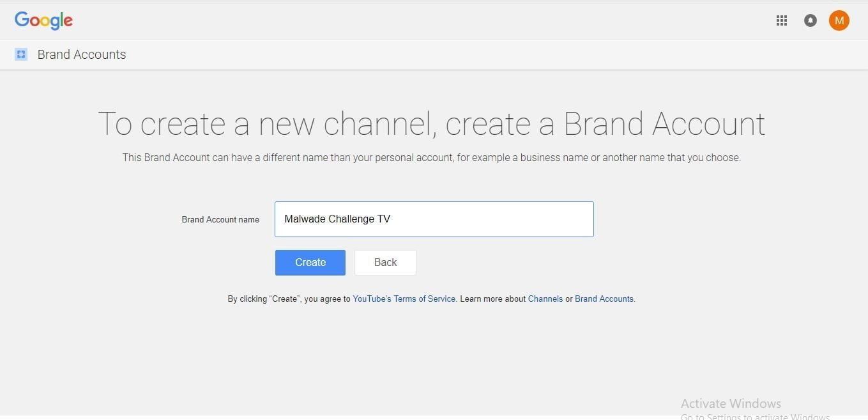Open the notifications bell icon
This screenshot has width=868, height=420.
[810, 20]
